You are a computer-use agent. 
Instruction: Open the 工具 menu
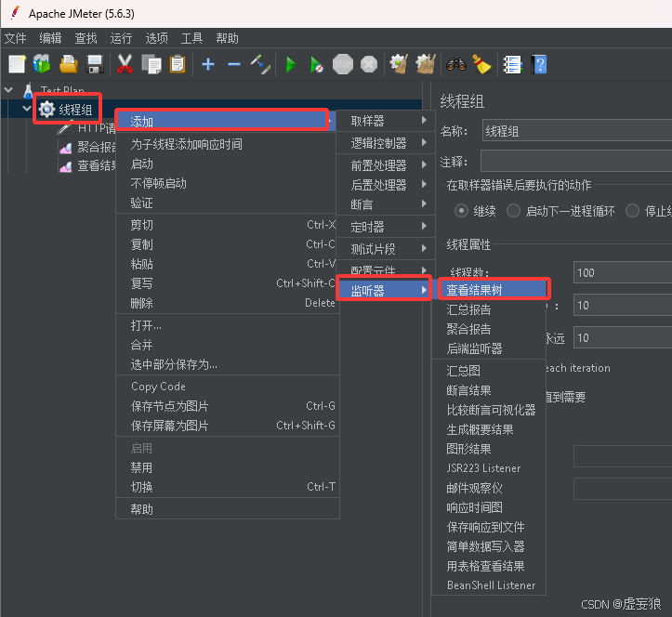coord(192,38)
